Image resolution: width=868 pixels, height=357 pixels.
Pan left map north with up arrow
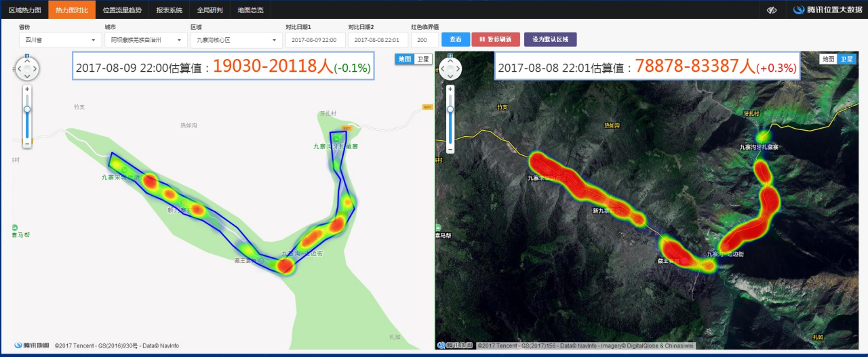[x=27, y=60]
